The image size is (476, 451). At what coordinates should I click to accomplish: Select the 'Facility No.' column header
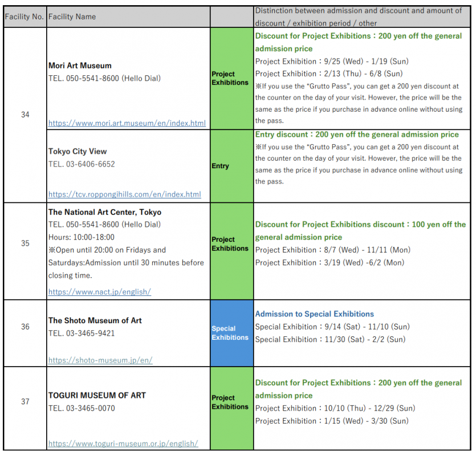[25, 17]
